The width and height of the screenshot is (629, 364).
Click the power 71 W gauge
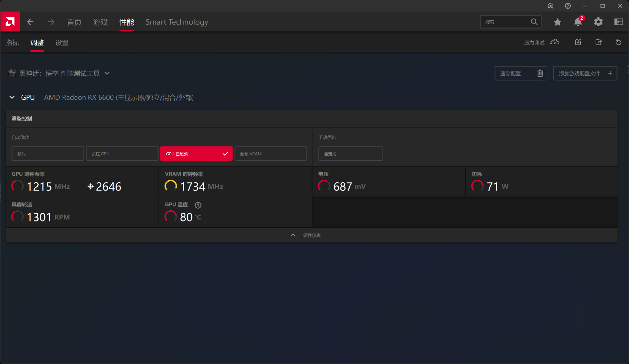(477, 186)
